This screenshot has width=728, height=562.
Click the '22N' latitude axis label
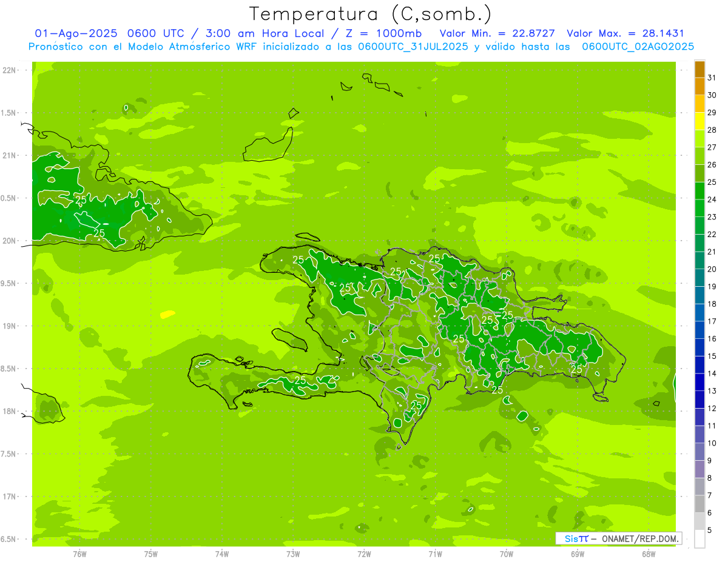click(9, 70)
